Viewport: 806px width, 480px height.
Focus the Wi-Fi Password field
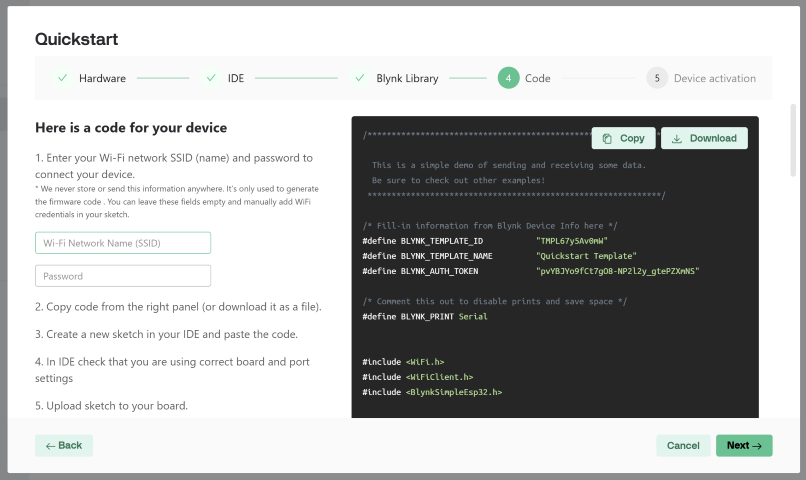tap(123, 276)
